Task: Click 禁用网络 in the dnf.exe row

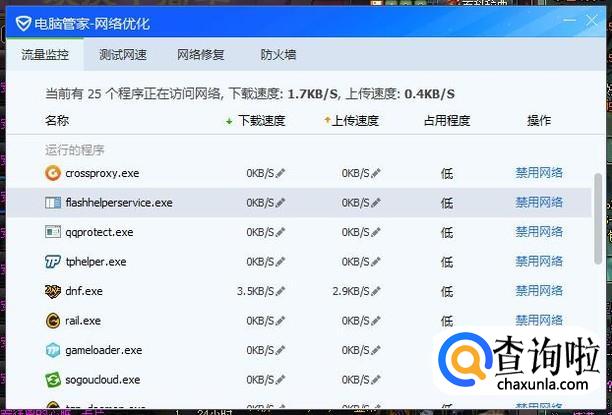Action: (x=539, y=291)
